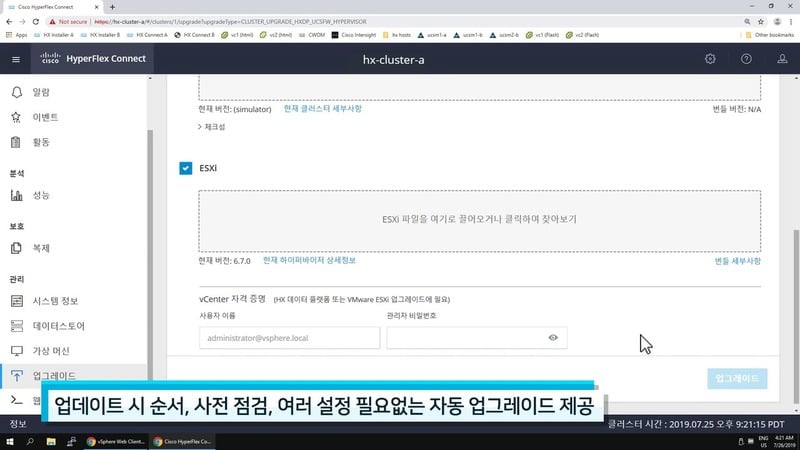
Task: Open the help question mark icon
Action: coord(746,59)
